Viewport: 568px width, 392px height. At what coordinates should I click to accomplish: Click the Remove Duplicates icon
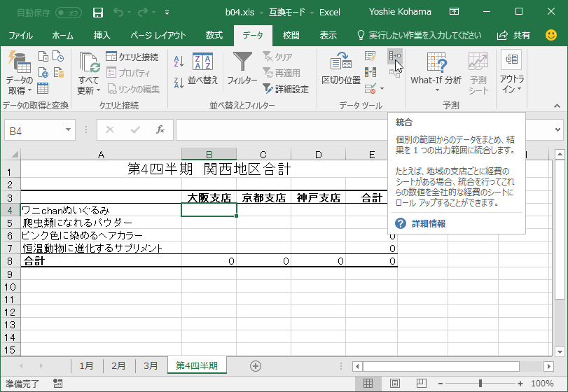pyautogui.click(x=370, y=72)
